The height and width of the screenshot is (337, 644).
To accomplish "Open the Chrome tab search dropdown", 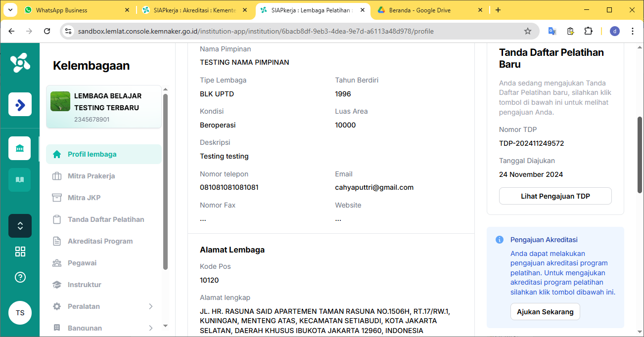I will coord(10,10).
